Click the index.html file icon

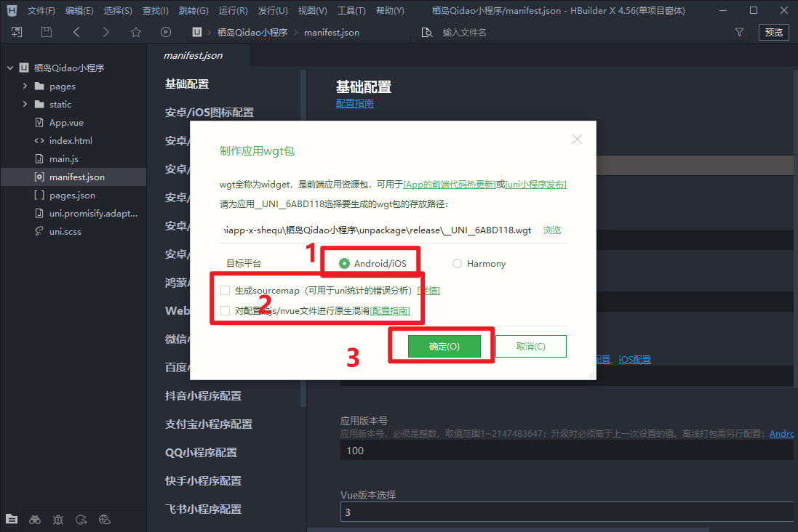pos(39,140)
